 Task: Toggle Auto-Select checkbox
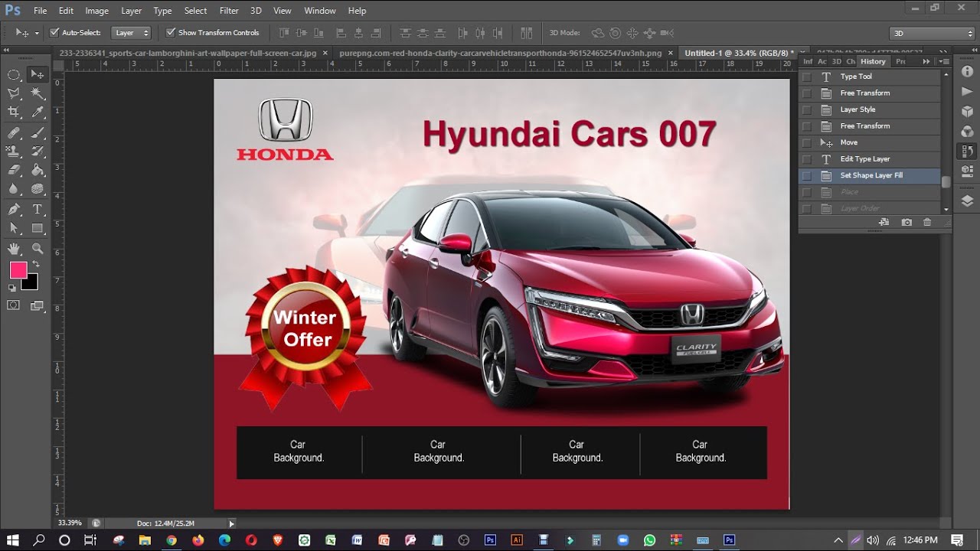point(54,33)
